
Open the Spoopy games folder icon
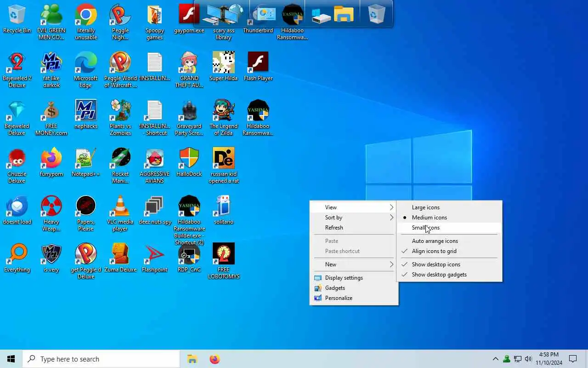[x=155, y=22]
